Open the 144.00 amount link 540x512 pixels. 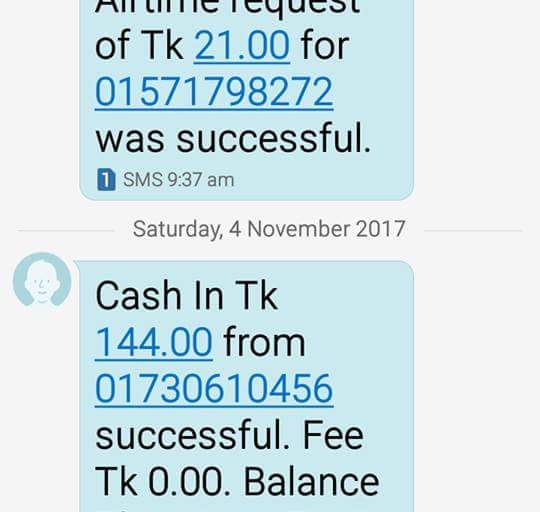coord(154,343)
